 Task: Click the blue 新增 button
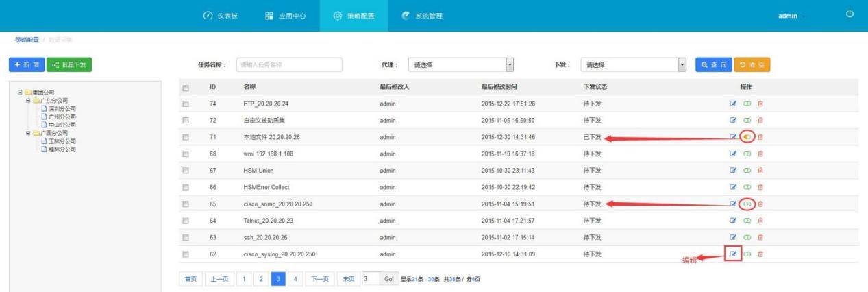26,65
